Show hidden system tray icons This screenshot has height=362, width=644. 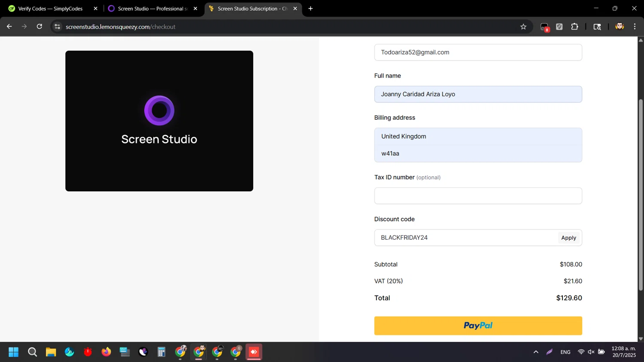pos(536,352)
